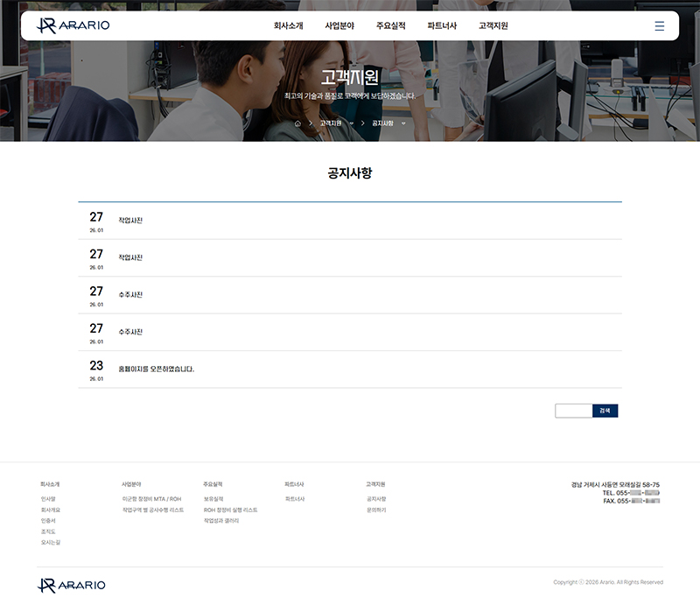
Task: Open the 작업성과 갤러리 footer link
Action: pos(221,521)
